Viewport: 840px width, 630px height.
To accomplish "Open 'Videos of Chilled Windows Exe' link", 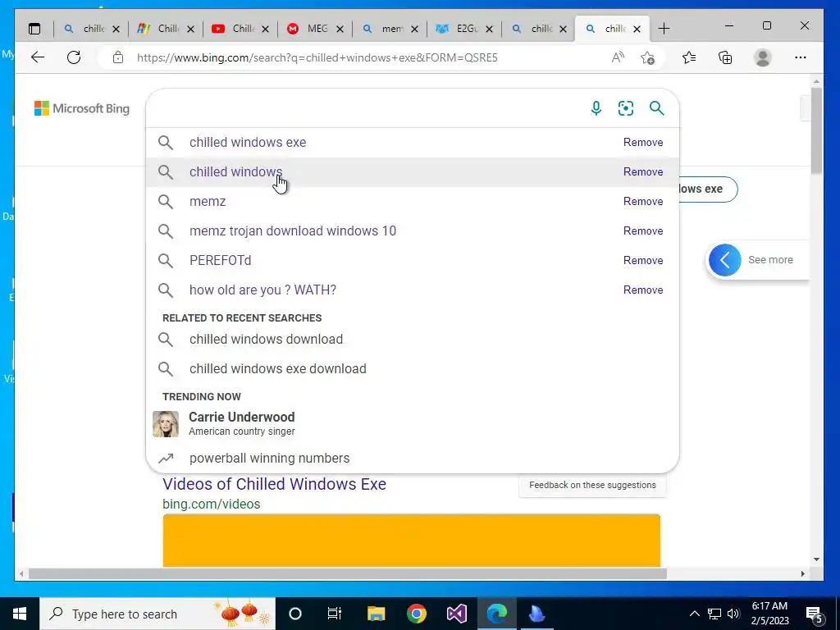I will point(274,484).
